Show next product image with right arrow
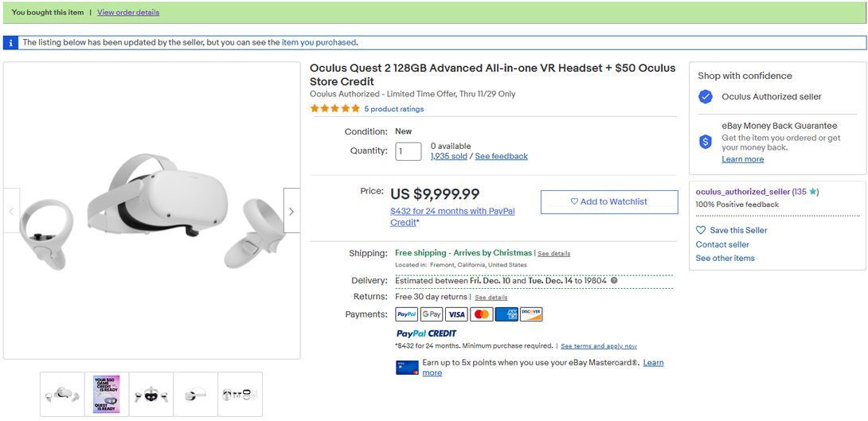 (x=291, y=211)
